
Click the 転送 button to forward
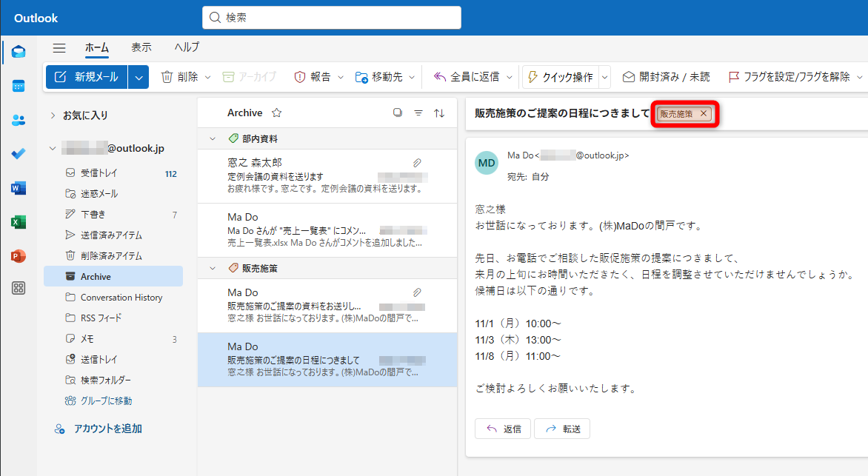pos(561,428)
